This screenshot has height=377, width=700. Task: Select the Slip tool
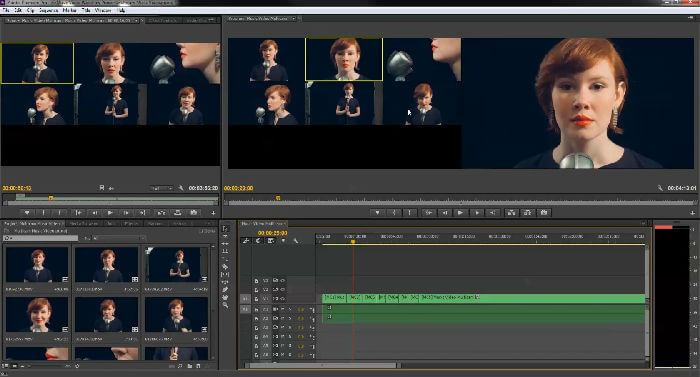[225, 274]
